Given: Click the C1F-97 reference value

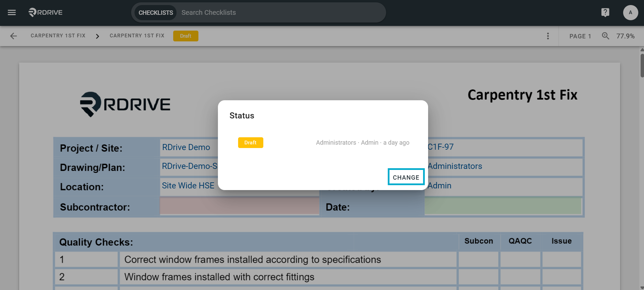Looking at the screenshot, I should click(x=441, y=147).
